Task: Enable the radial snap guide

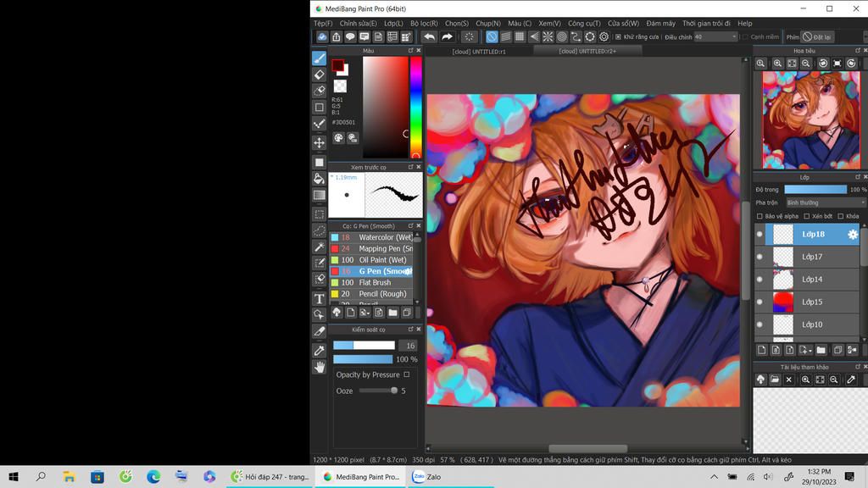Action: (548, 37)
